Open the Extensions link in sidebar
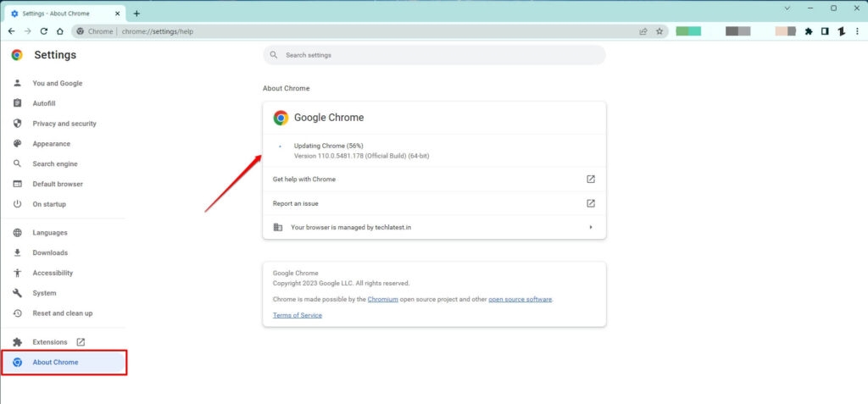 50,342
